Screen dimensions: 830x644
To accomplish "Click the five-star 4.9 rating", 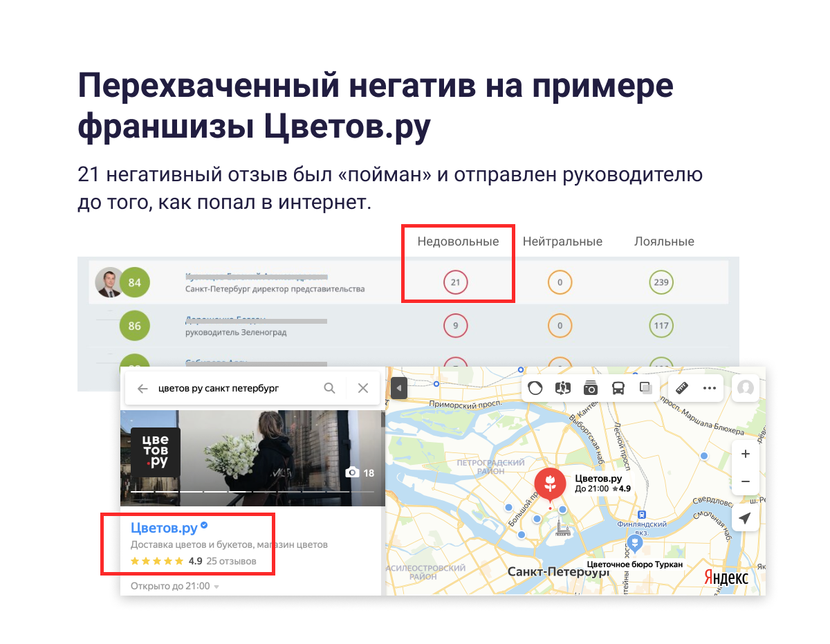I will (166, 561).
